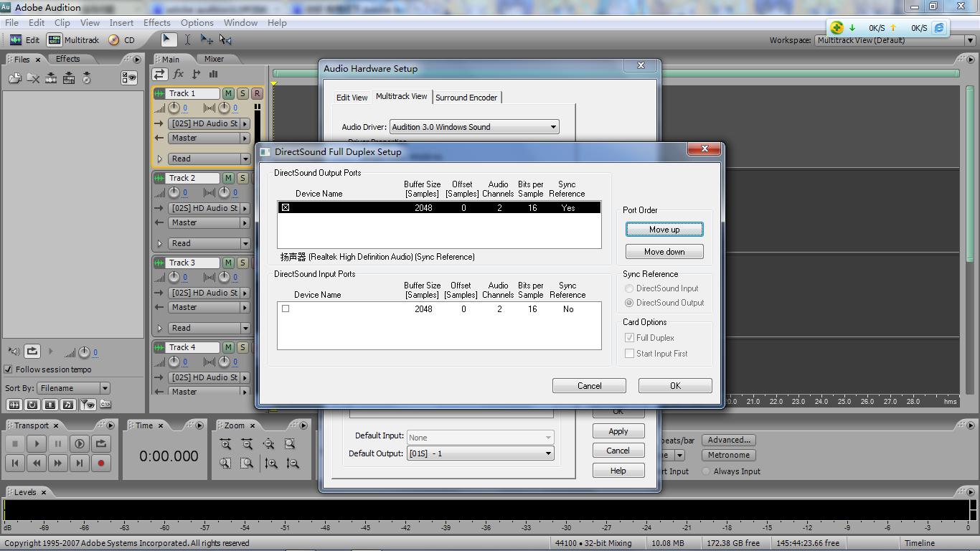Click Fast Forward transport button
The height and width of the screenshot is (551, 980).
point(58,463)
